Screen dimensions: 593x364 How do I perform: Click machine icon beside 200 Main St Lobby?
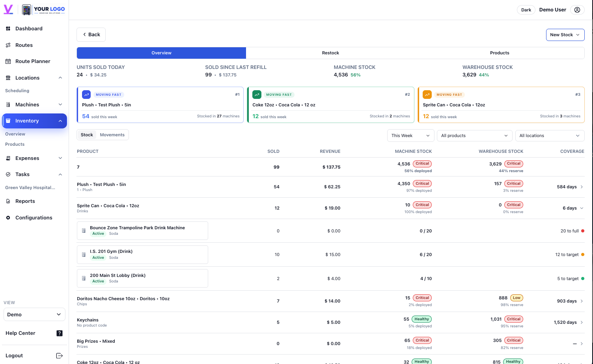(84, 279)
